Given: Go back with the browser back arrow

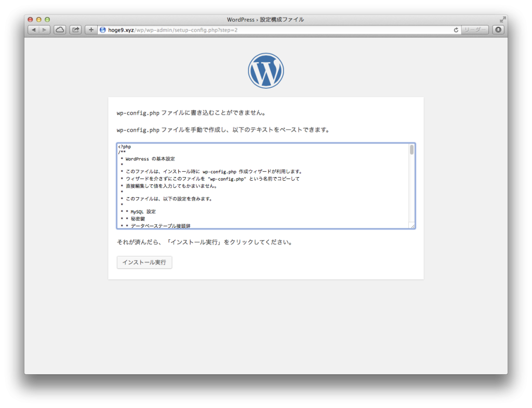Looking at the screenshot, I should [34, 30].
